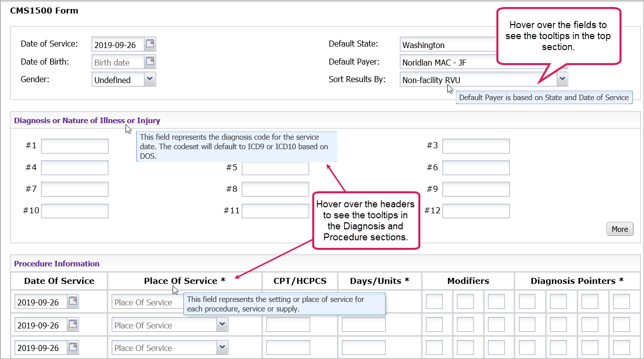Screen dimensions: 644x359
Task: Select the Default State field showing Washington
Action: [x=445, y=45]
